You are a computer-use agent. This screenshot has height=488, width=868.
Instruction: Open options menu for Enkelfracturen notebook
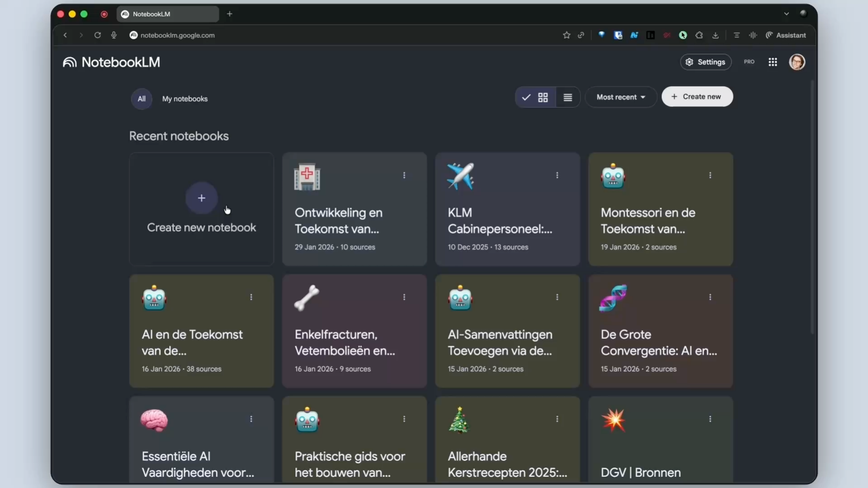(x=404, y=297)
